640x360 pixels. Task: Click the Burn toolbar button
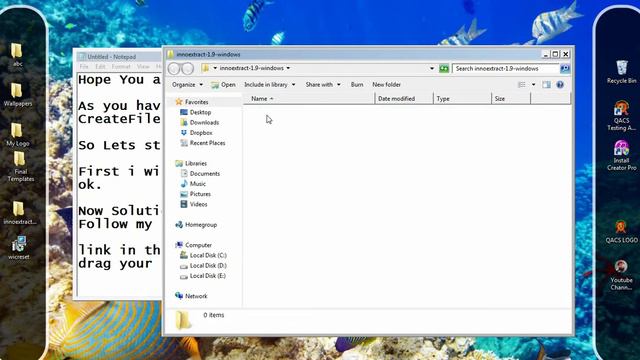pyautogui.click(x=357, y=84)
